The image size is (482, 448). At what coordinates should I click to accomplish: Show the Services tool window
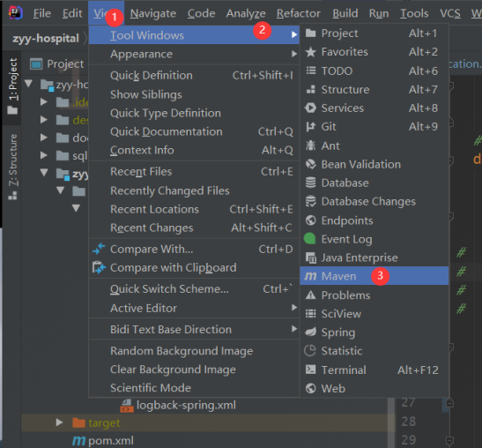tap(374, 108)
